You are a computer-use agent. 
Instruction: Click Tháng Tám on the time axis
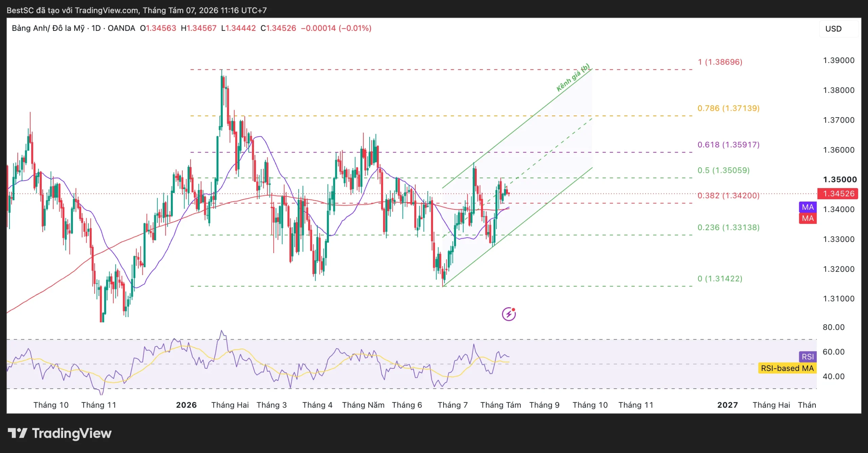point(500,405)
